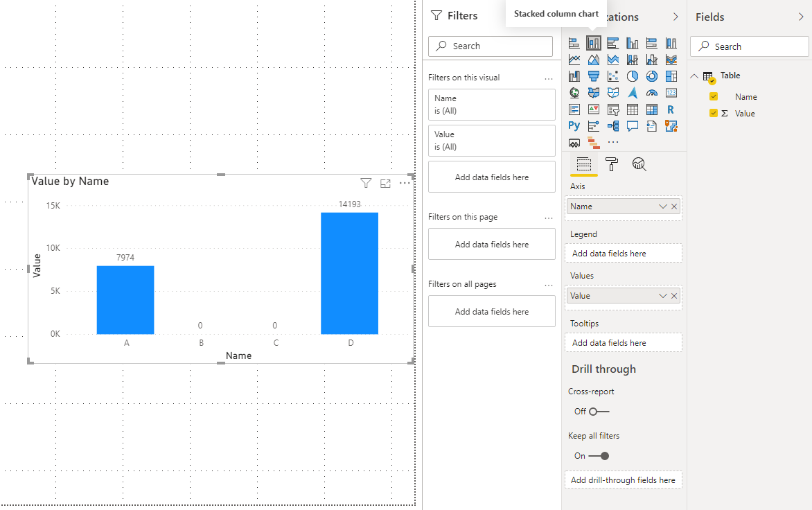
Task: Remove Name from the Axis well
Action: click(673, 206)
